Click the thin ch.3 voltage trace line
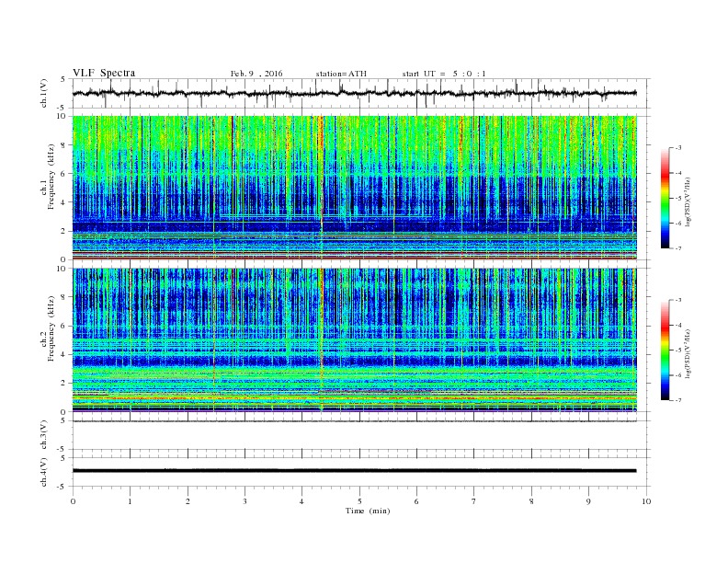This screenshot has width=728, height=563. click(x=355, y=421)
